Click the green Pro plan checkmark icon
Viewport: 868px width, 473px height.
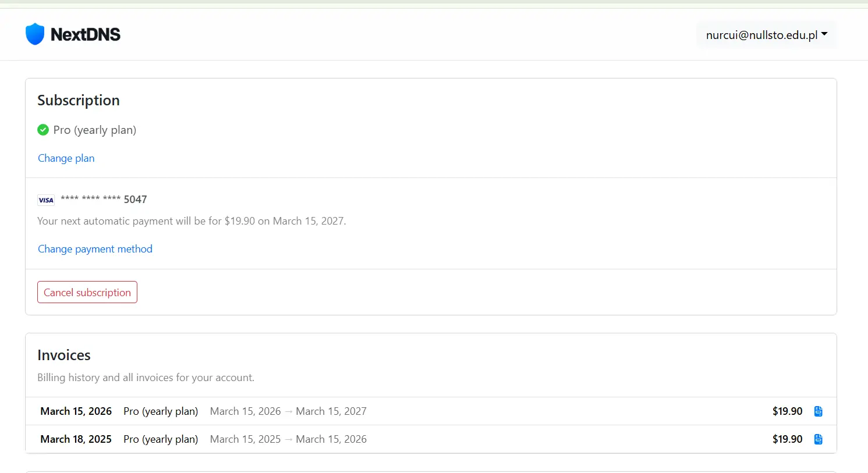(x=43, y=130)
